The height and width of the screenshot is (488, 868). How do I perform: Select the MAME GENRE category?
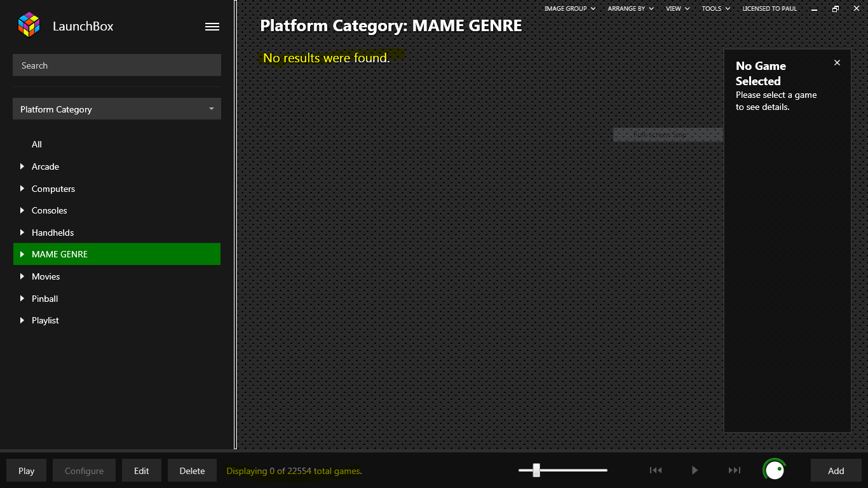point(117,254)
